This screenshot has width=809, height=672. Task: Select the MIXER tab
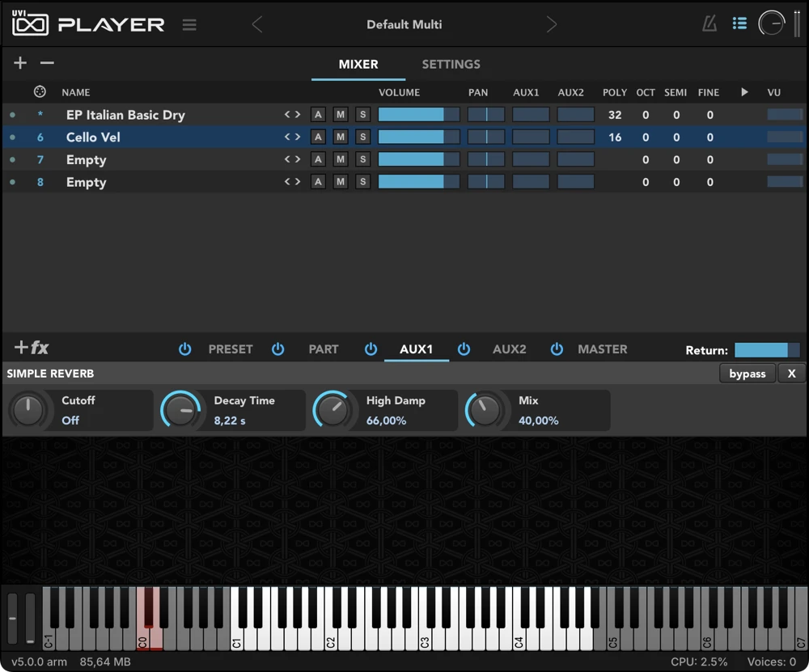(358, 65)
